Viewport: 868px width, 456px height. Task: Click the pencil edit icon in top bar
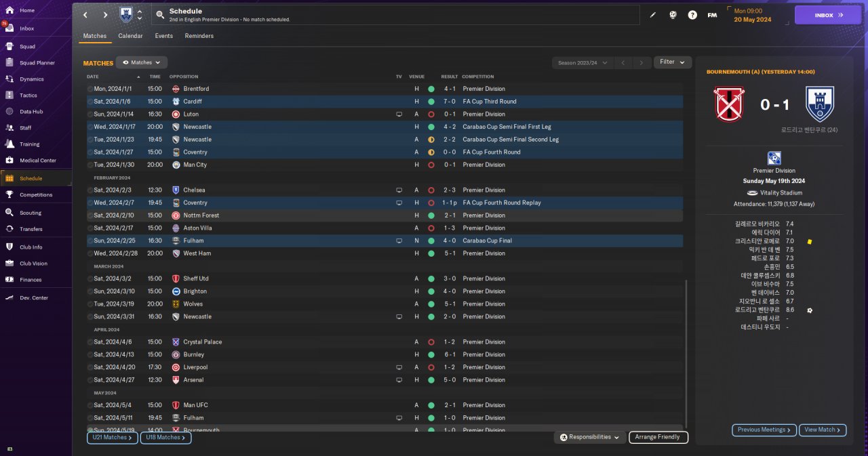pyautogui.click(x=653, y=15)
